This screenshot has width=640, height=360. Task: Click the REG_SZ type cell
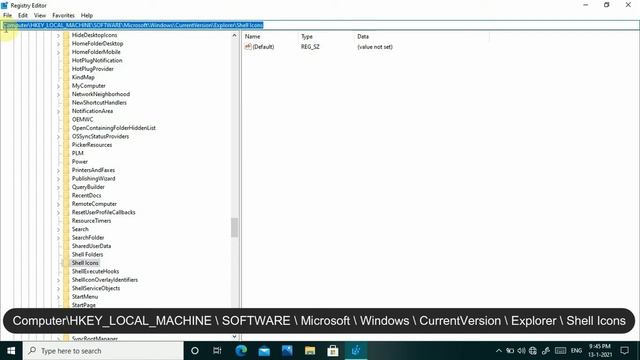tap(310, 47)
